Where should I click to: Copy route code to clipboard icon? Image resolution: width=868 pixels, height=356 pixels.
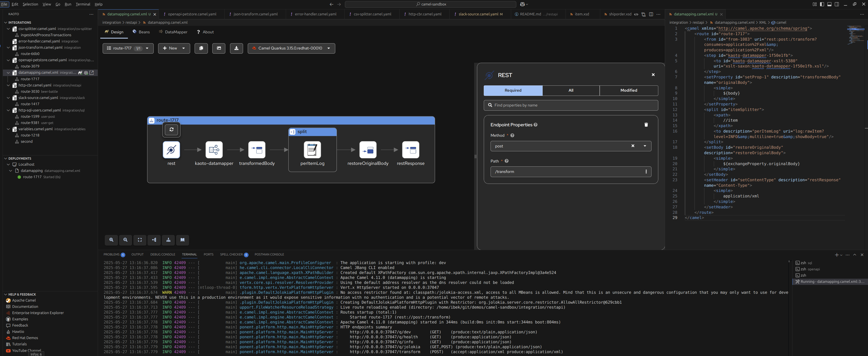pos(201,48)
